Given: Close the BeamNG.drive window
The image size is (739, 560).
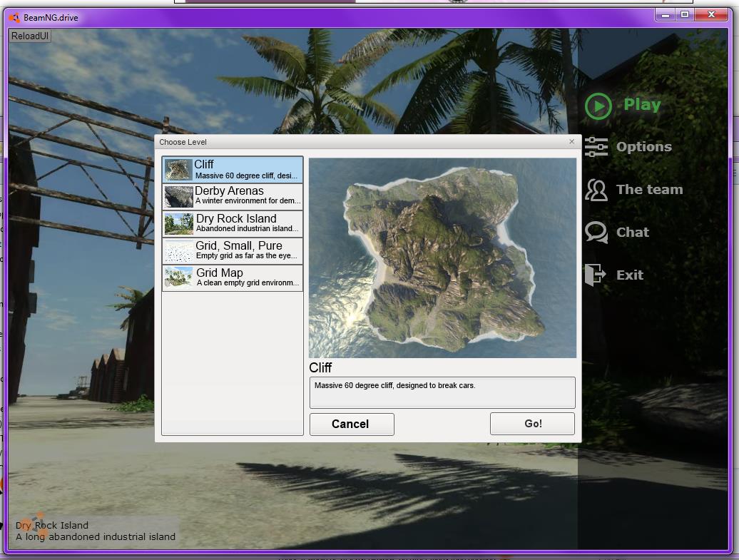Looking at the screenshot, I should 712,15.
